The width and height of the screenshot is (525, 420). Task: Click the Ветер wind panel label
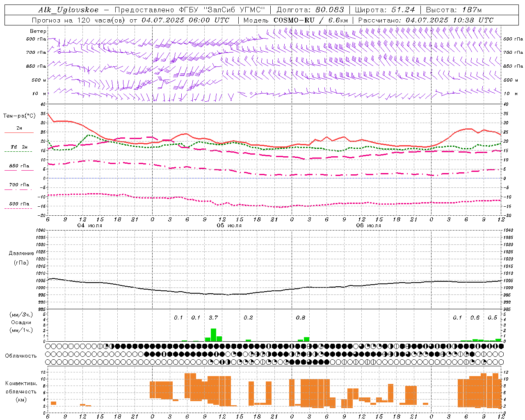coord(38,31)
